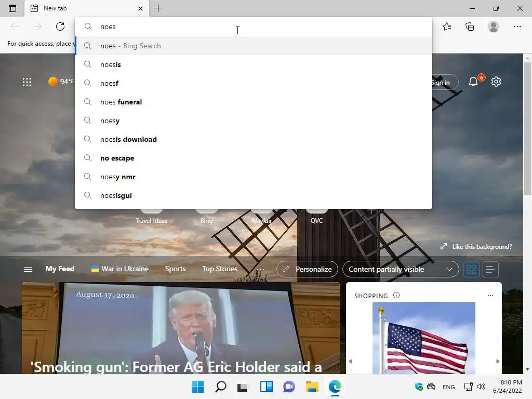Image resolution: width=532 pixels, height=399 pixels.
Task: Open the ENG language indicator
Action: click(448, 387)
